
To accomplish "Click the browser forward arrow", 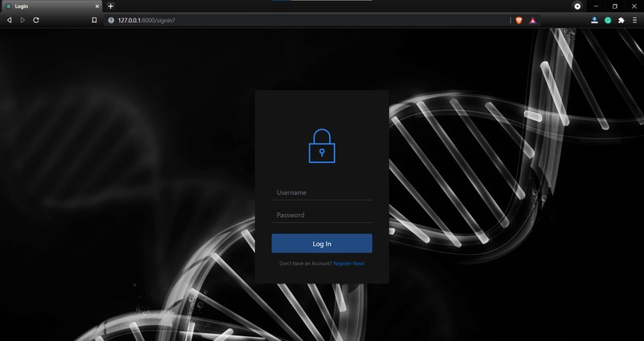I will pyautogui.click(x=22, y=20).
